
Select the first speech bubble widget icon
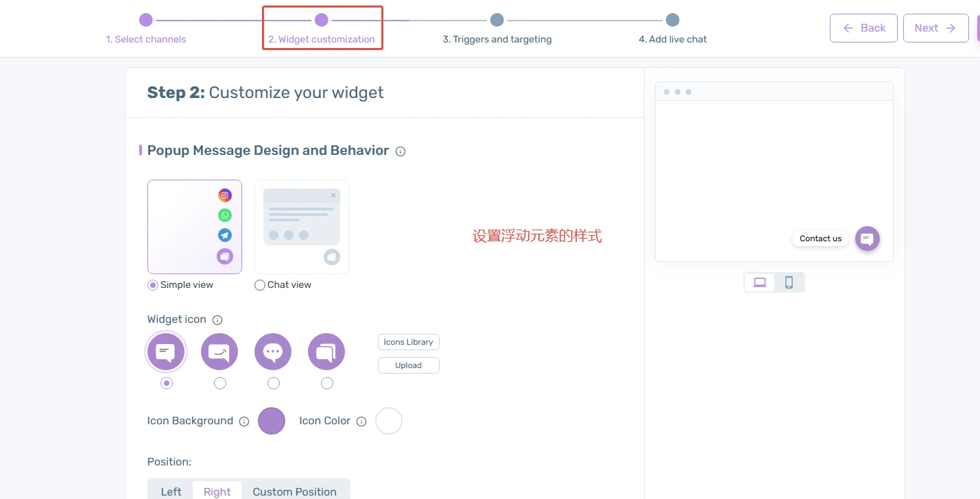pyautogui.click(x=166, y=351)
